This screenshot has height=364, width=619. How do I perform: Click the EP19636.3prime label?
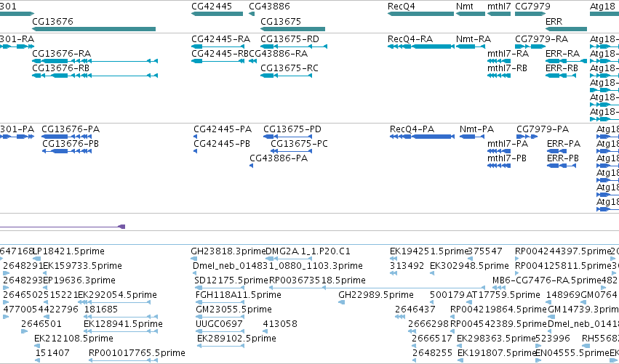[x=79, y=280]
